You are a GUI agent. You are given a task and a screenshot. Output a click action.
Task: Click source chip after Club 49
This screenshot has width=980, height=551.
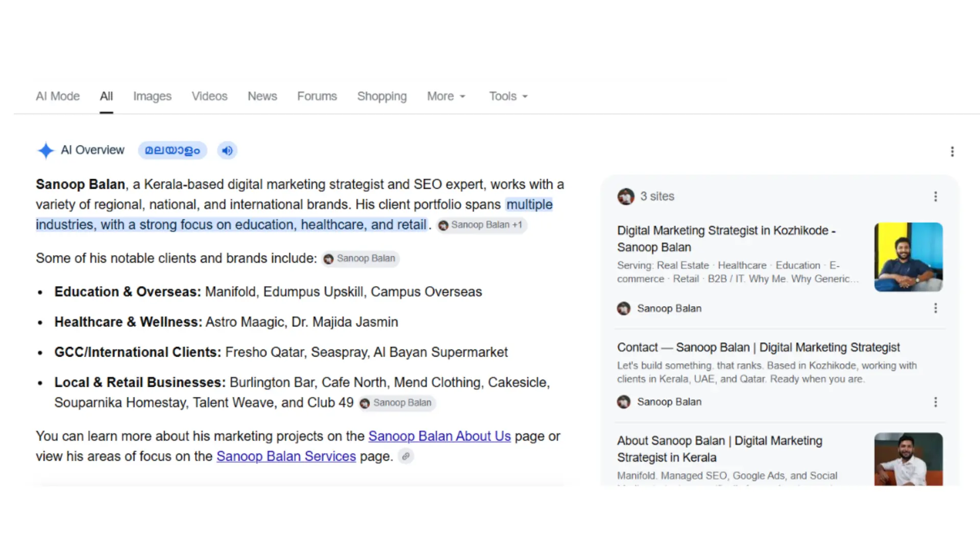(397, 403)
